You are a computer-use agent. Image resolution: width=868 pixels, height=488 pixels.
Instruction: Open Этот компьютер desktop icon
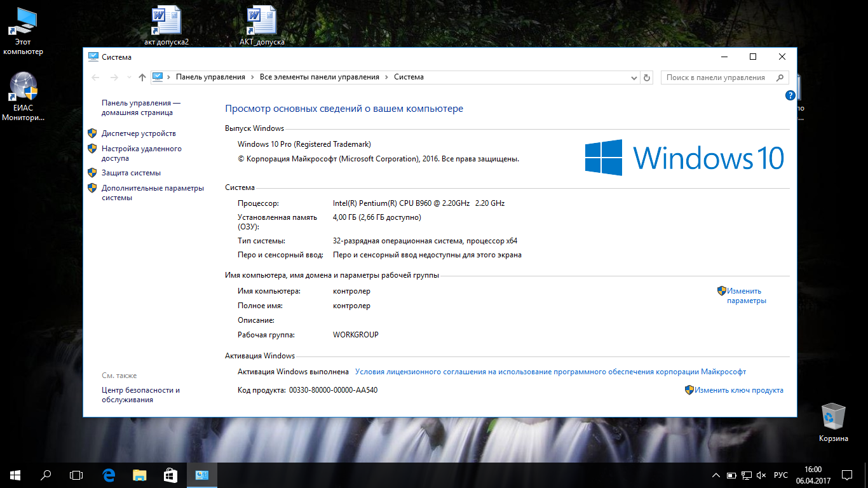tap(24, 32)
